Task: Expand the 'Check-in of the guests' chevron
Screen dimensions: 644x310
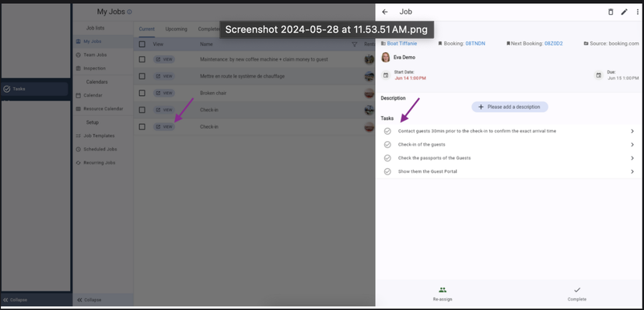Action: (x=632, y=145)
